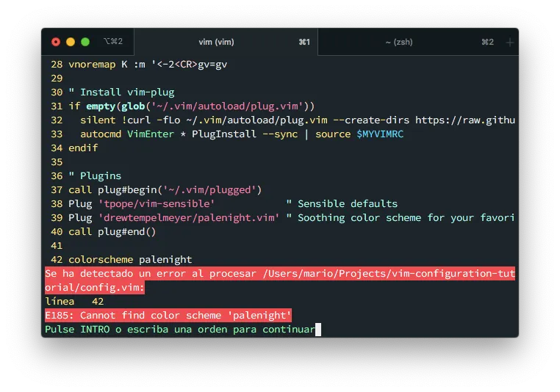Screen dimensions: 560x392
Task: Click the 'Pulse INTRO o escriba' prompt
Action: point(180,329)
